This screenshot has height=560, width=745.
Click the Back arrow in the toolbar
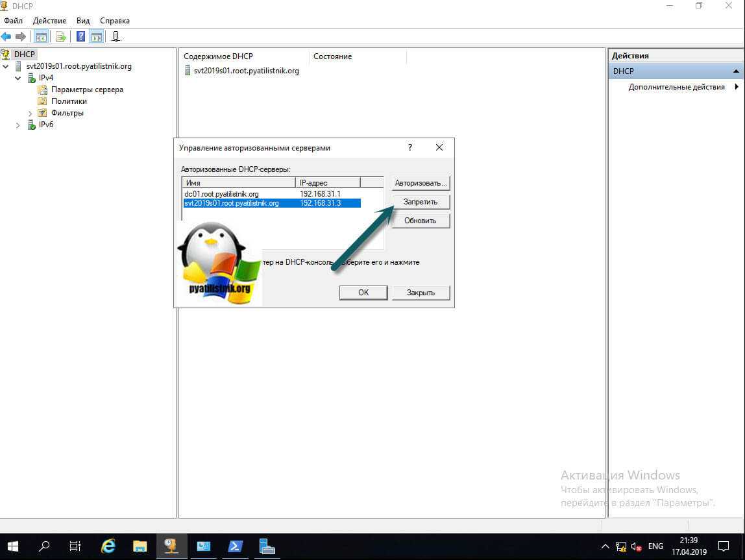coord(6,36)
